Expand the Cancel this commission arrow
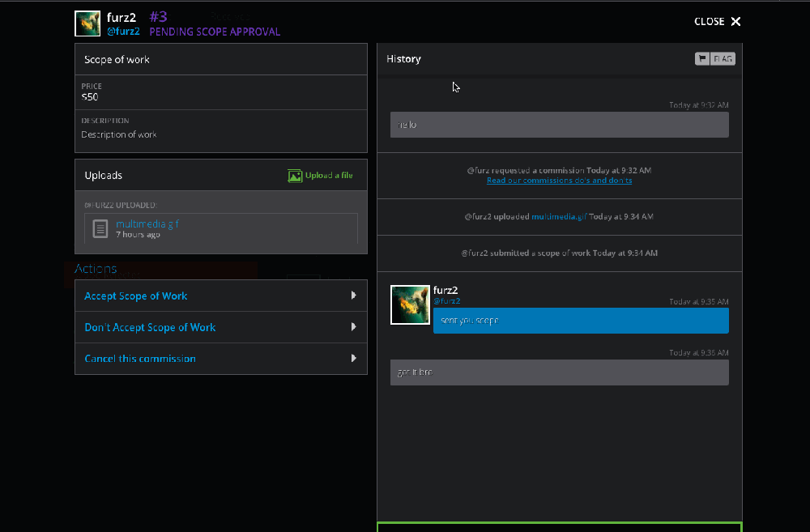 click(353, 359)
